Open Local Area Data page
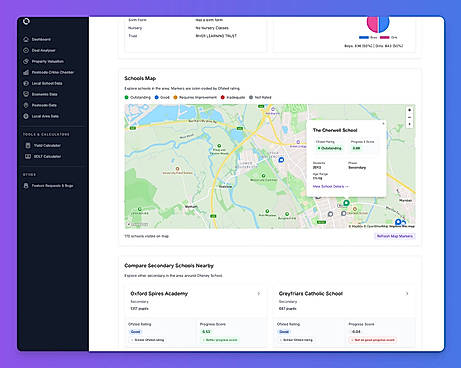 (x=45, y=116)
